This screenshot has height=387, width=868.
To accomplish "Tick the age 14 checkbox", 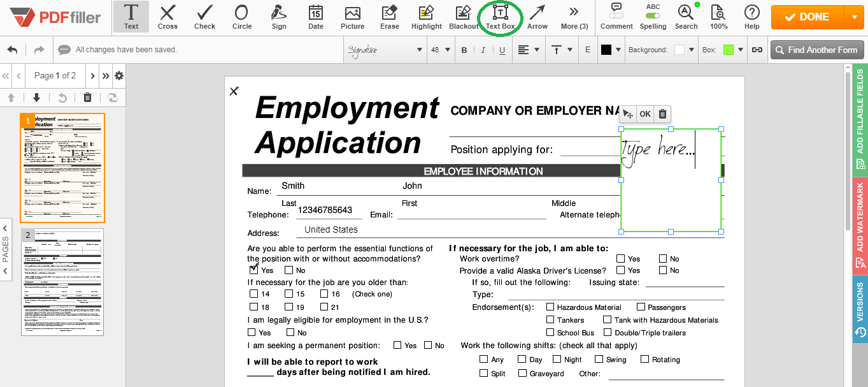I will click(253, 294).
